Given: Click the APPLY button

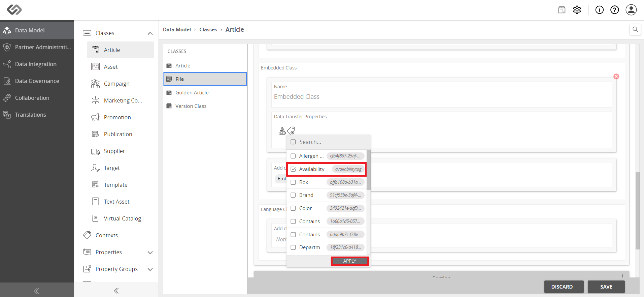Looking at the screenshot, I should pyautogui.click(x=350, y=261).
